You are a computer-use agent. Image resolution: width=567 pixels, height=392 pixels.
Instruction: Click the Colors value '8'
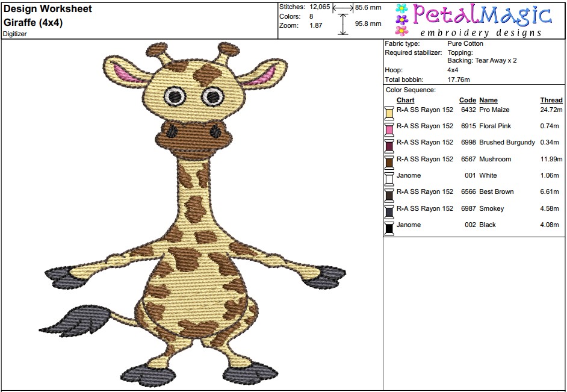311,16
